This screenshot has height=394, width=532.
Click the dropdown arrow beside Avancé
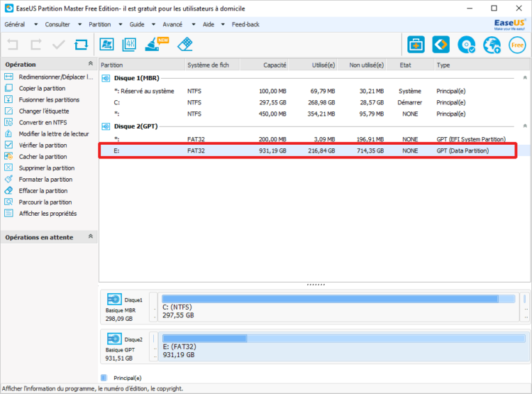coord(194,24)
